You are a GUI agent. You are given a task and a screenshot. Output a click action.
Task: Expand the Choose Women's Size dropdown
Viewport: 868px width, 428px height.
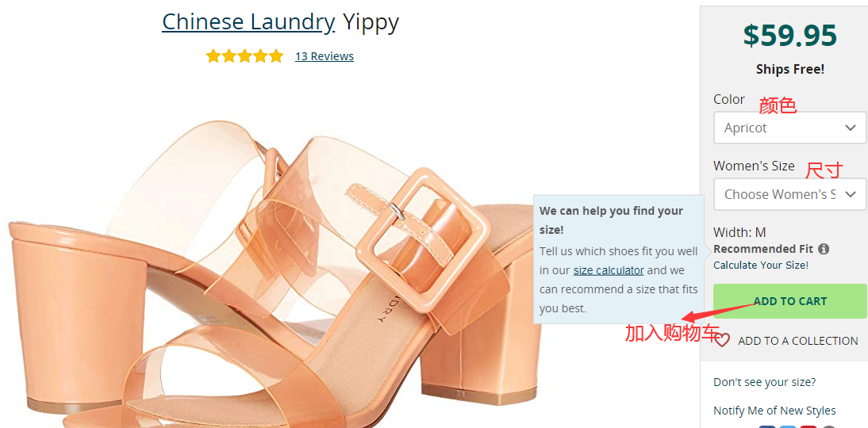[789, 194]
